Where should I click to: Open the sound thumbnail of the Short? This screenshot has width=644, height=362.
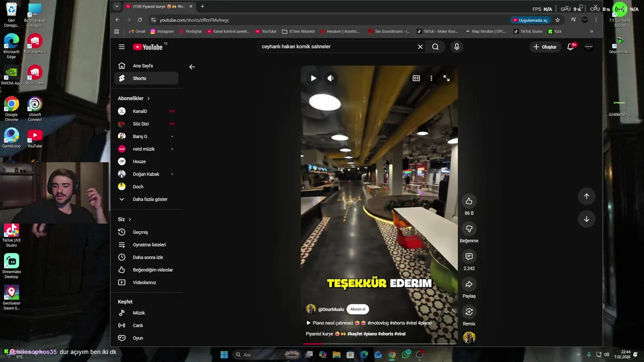click(469, 338)
